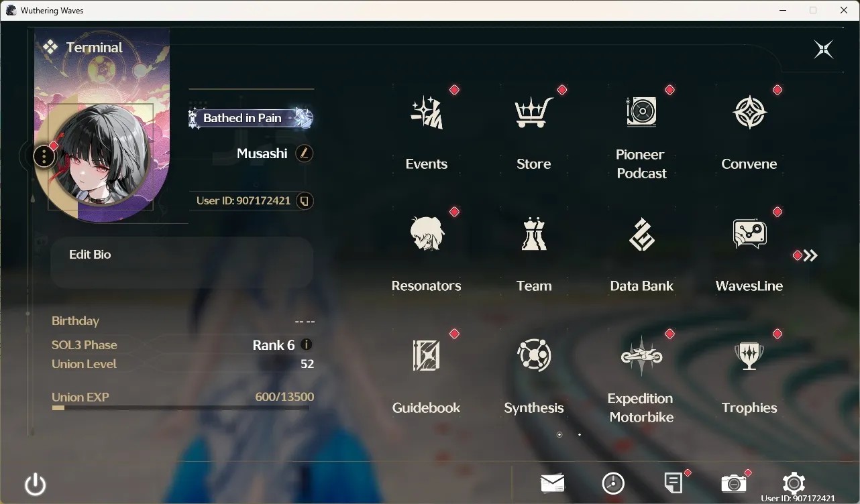
Task: Minimize the Wuthering Waves window
Action: coord(783,11)
